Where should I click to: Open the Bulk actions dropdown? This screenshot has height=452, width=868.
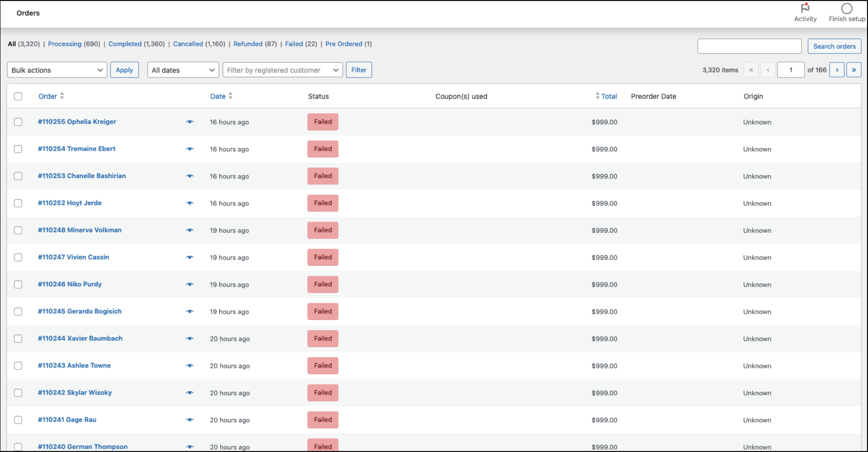click(57, 70)
